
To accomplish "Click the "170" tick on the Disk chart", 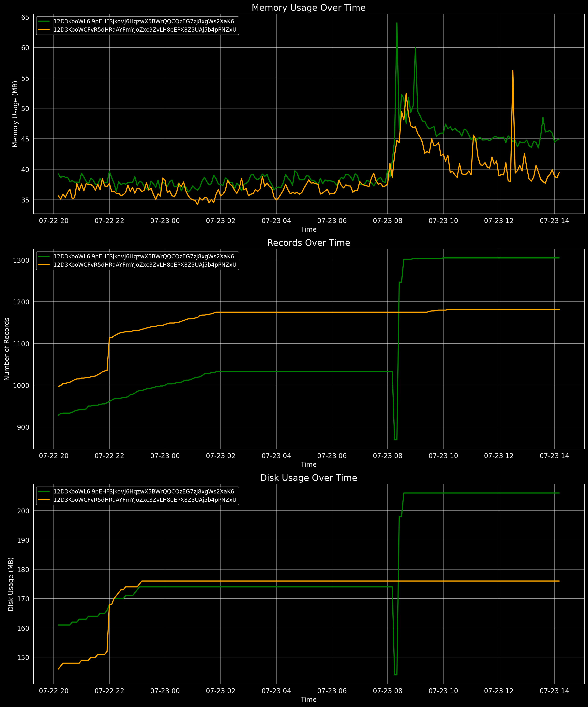I will coord(23,599).
